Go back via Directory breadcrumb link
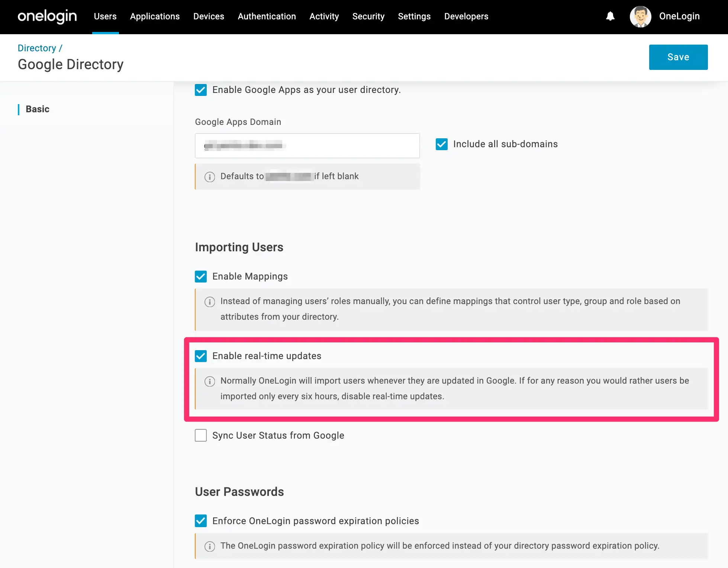This screenshot has height=568, width=728. point(37,48)
